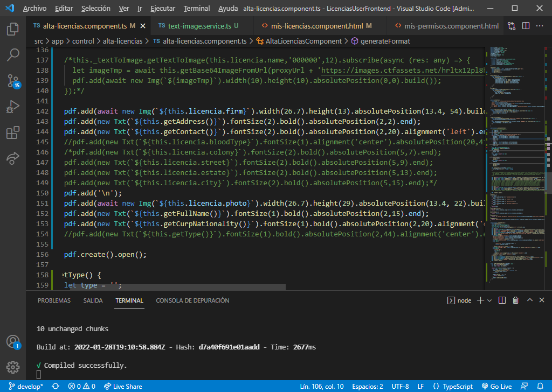Image resolution: width=552 pixels, height=392 pixels.
Task: Click the Open Changes compare icon
Action: click(x=512, y=26)
